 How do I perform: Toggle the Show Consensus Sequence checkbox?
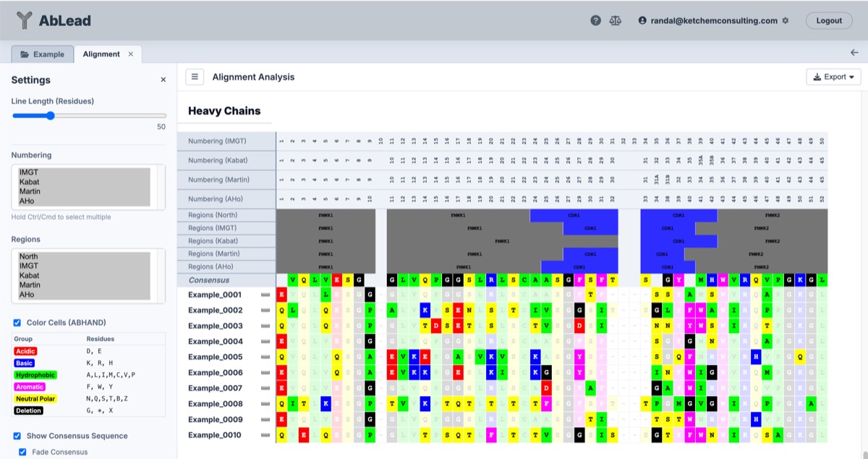(x=17, y=436)
